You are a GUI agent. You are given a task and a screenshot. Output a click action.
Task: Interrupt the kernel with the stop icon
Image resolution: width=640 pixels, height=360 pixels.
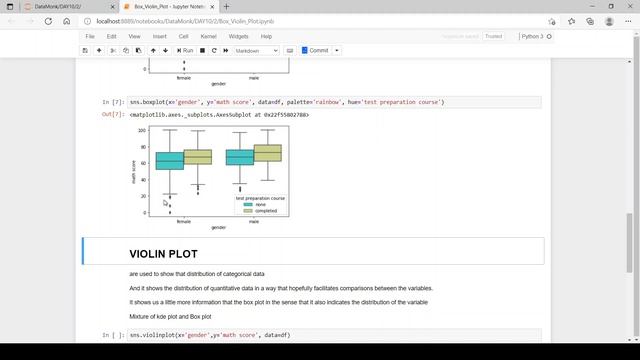202,51
